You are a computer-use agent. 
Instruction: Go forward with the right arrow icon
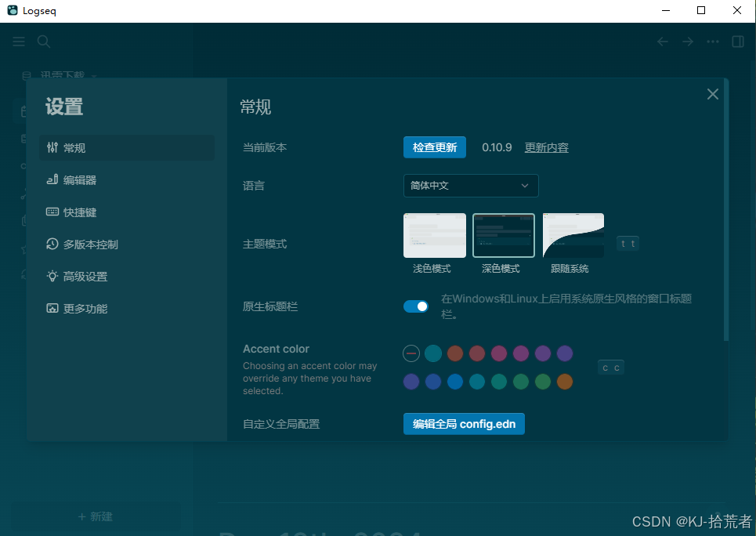click(x=688, y=42)
